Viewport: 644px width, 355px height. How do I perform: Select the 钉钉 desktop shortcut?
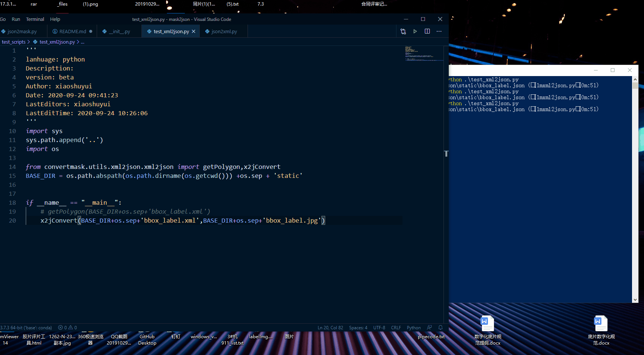coord(175,337)
